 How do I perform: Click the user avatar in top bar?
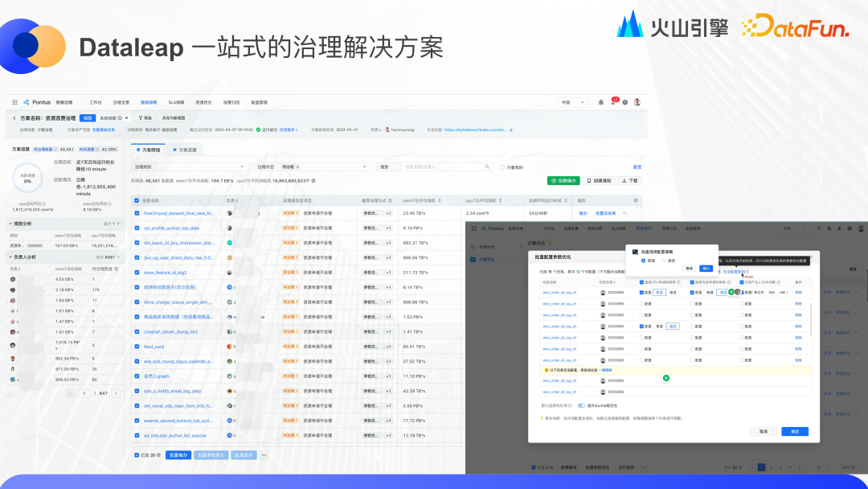click(637, 101)
